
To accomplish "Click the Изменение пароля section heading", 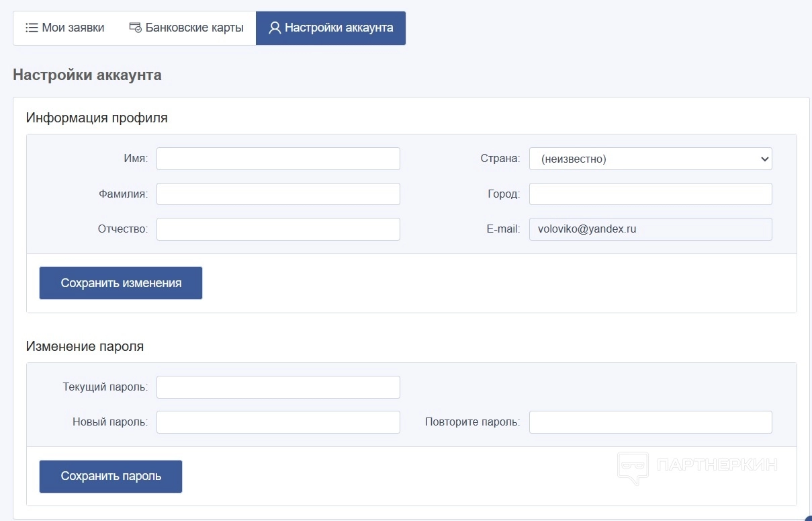I will pyautogui.click(x=85, y=347).
